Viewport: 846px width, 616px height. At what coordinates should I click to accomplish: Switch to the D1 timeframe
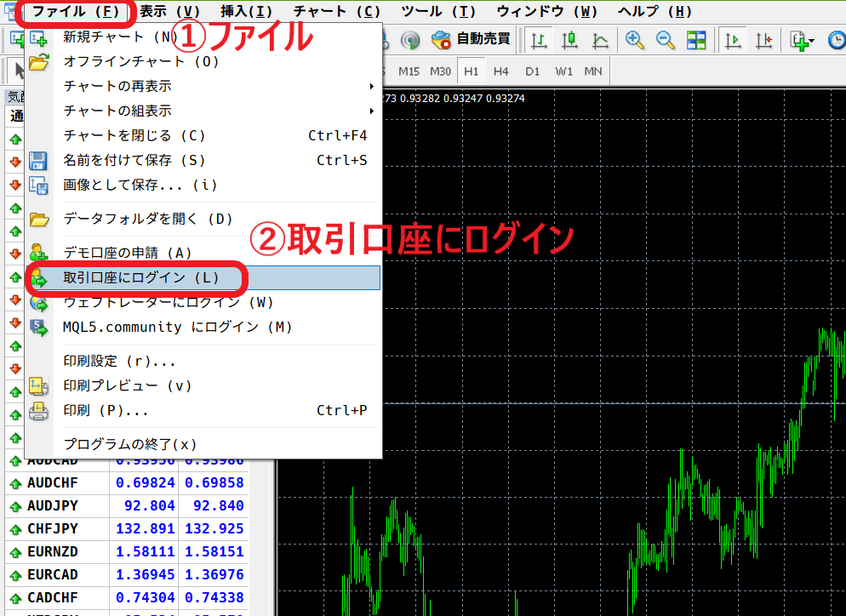click(x=533, y=71)
